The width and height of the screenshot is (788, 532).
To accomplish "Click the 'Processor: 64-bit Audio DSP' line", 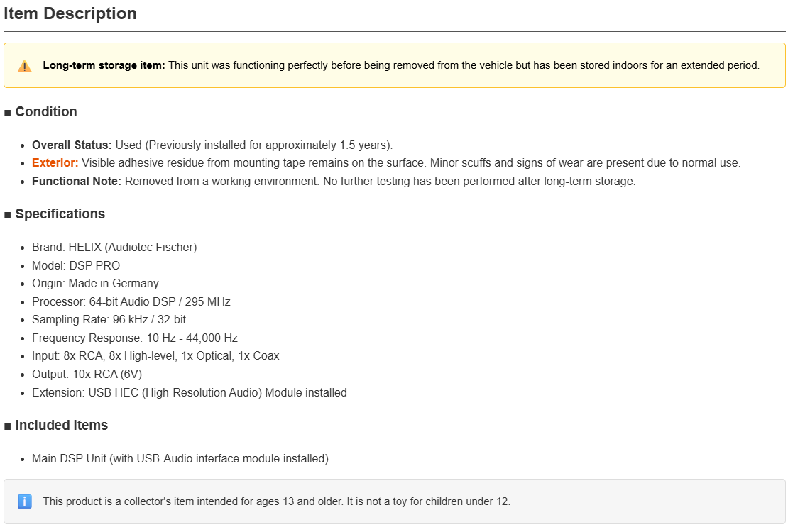I will point(131,302).
